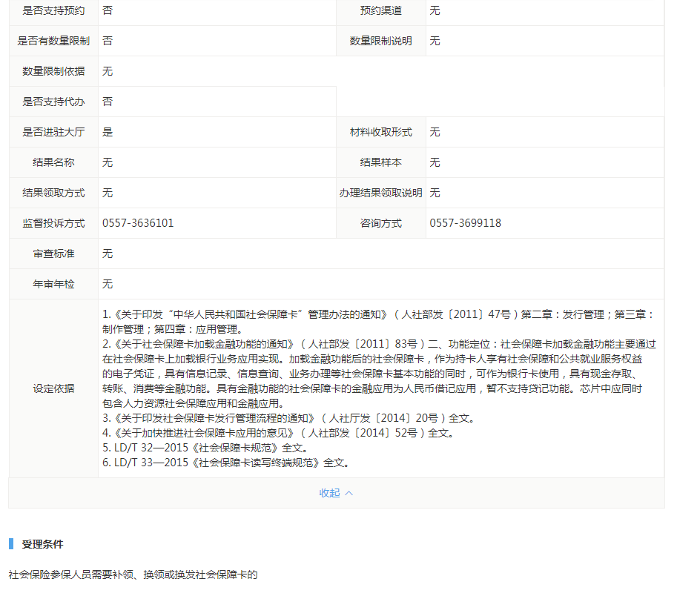The width and height of the screenshot is (677, 616).
Task: Click inquiry phone number 0557-3699118
Action: pos(465,223)
